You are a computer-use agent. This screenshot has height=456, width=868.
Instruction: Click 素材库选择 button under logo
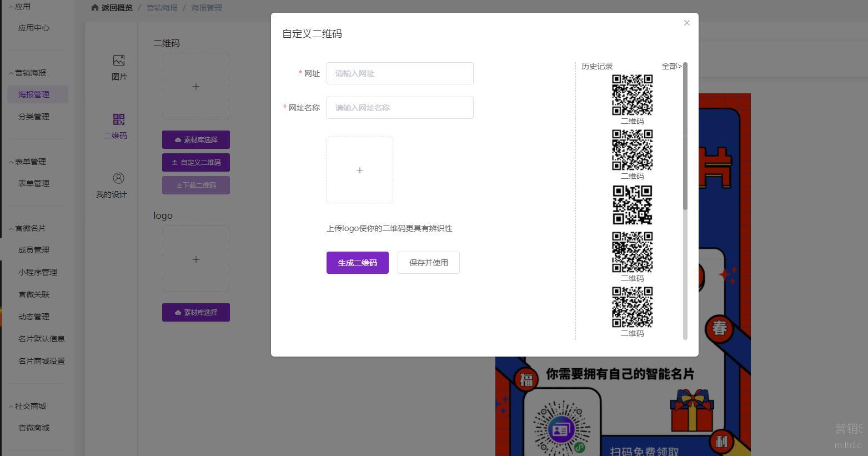(196, 313)
